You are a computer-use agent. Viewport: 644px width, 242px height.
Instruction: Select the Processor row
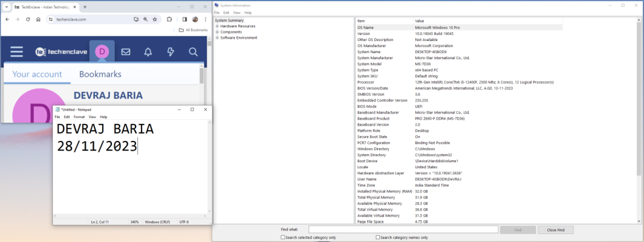coord(459,82)
